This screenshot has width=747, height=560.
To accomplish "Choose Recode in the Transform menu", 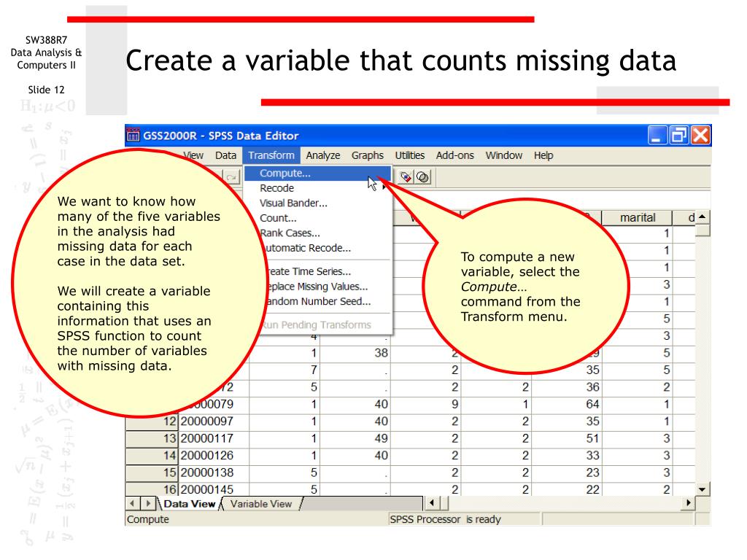I will pyautogui.click(x=318, y=188).
